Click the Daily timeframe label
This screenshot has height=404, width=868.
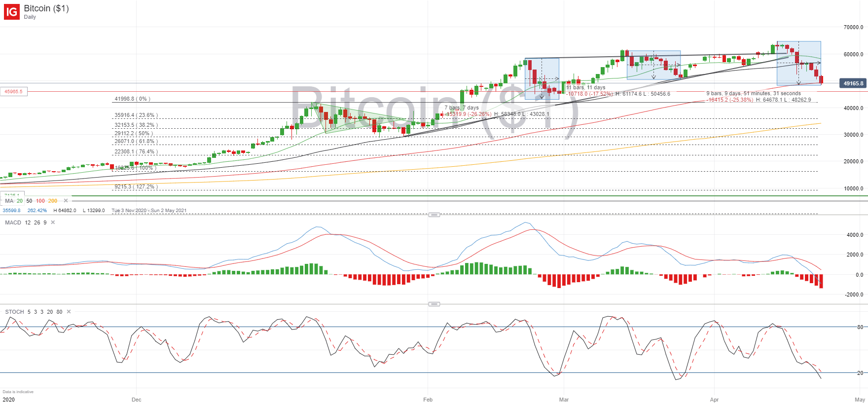30,17
